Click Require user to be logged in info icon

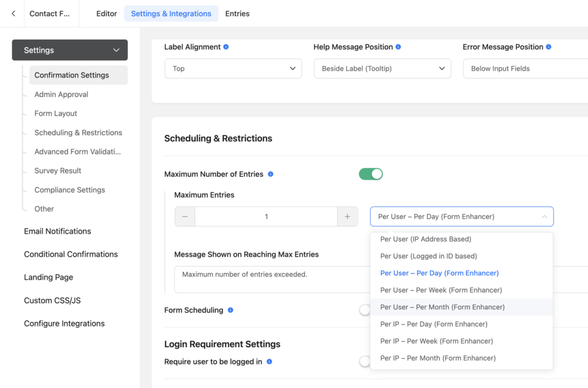pos(269,362)
